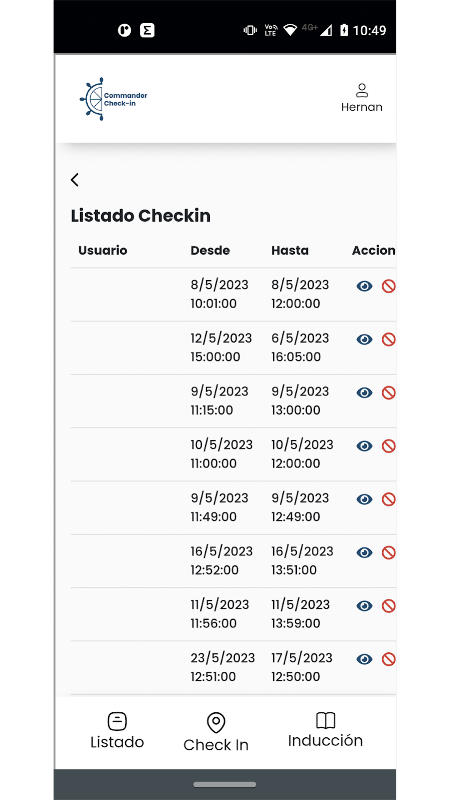The height and width of the screenshot is (800, 450).
Task: View the 11/5/2023 11:56:00 check-in
Action: (364, 606)
